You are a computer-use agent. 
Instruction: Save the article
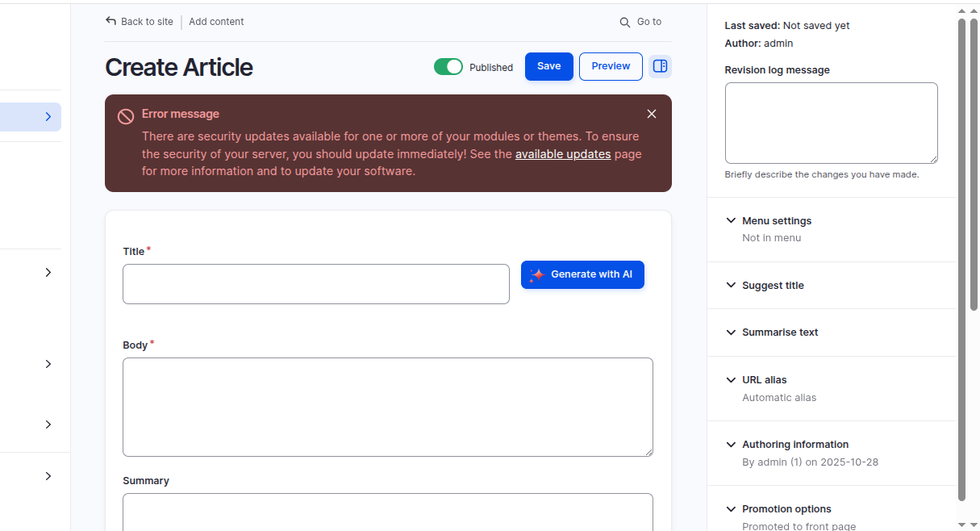click(548, 66)
